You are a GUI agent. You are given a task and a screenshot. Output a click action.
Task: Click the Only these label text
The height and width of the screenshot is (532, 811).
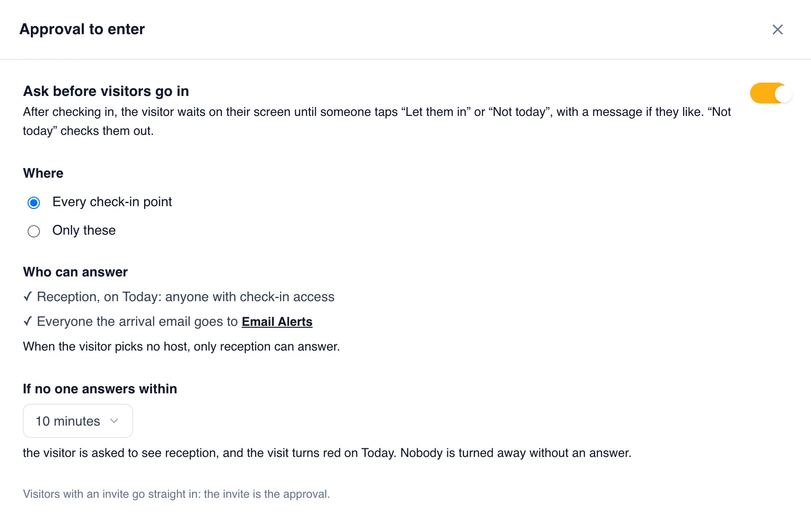(x=84, y=230)
